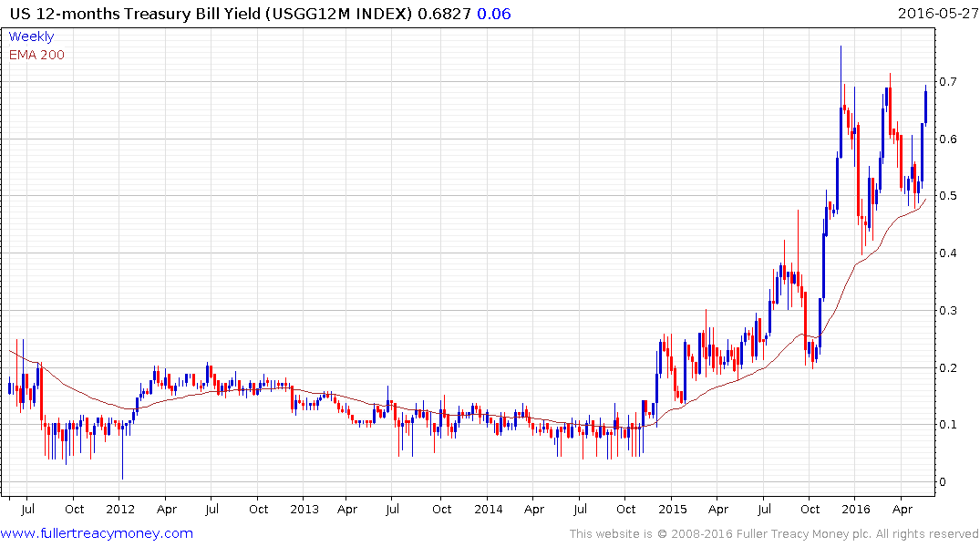Click the '2013' x-axis label
The image size is (980, 547).
click(x=304, y=510)
